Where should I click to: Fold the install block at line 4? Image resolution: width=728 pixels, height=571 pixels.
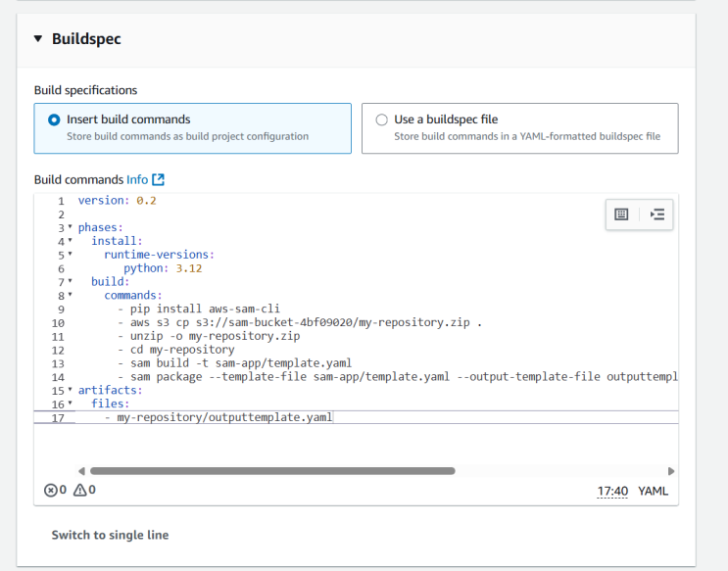[71, 241]
